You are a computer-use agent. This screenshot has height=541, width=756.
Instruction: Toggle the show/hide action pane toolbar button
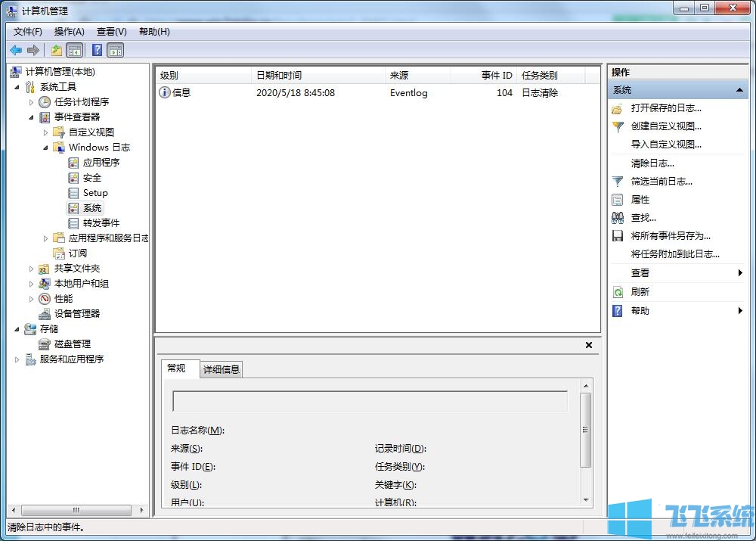click(x=116, y=50)
